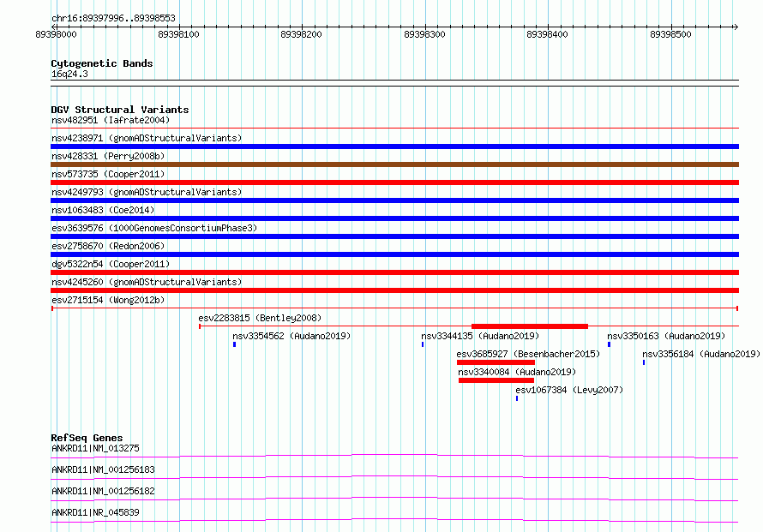Click the blue bar of variant nsv1063483
The height and width of the screenshot is (532, 763).
394,218
